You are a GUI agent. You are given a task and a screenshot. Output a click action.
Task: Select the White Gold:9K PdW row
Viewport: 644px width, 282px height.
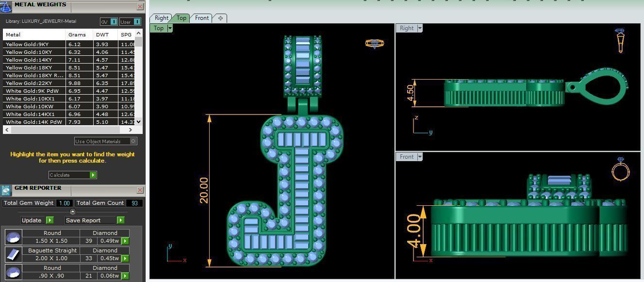(69, 91)
